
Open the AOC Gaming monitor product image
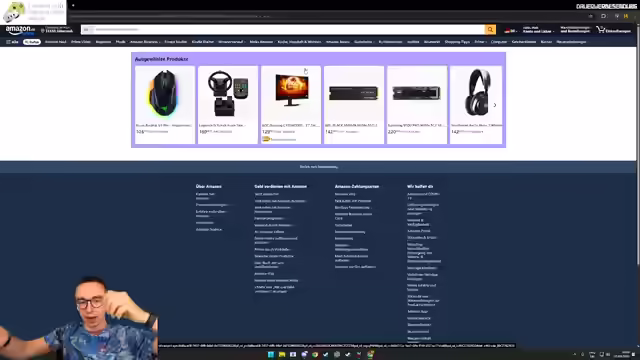(x=291, y=91)
